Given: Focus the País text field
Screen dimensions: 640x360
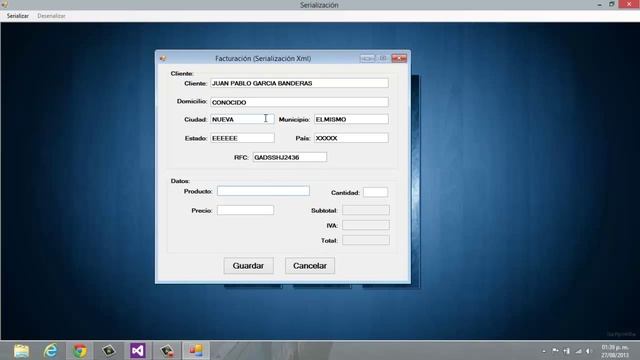Looking at the screenshot, I should [x=351, y=138].
